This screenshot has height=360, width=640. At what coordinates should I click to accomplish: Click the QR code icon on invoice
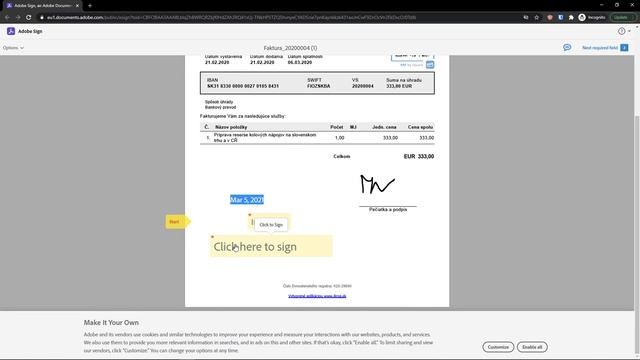click(x=430, y=64)
